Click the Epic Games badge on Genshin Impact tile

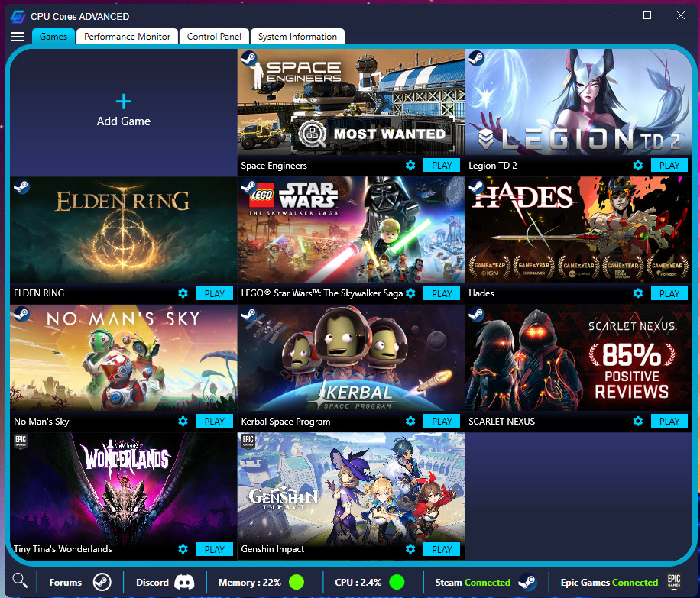coord(248,441)
